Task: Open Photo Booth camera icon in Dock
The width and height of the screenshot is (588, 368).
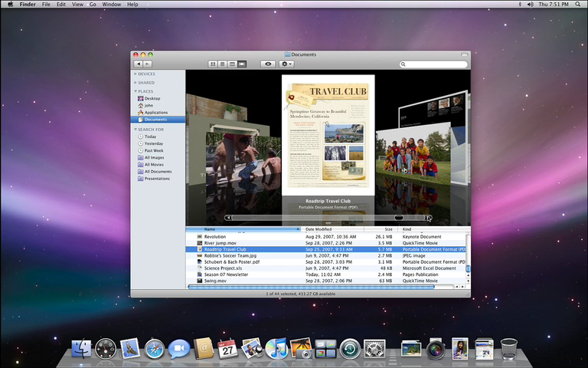Action: (436, 350)
